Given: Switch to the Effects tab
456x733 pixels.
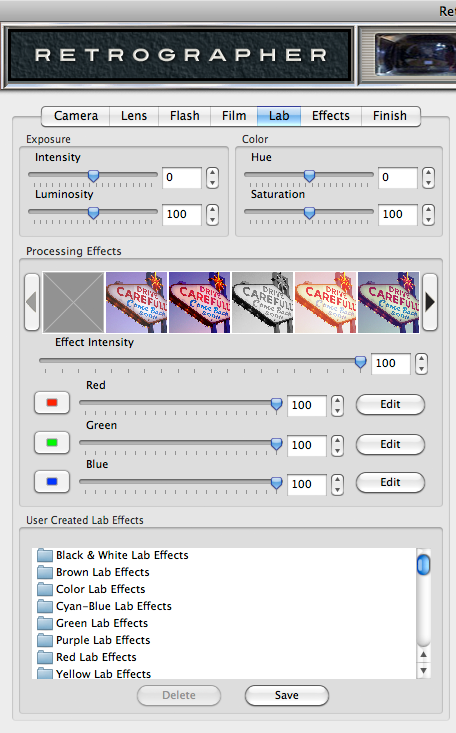Looking at the screenshot, I should 331,116.
